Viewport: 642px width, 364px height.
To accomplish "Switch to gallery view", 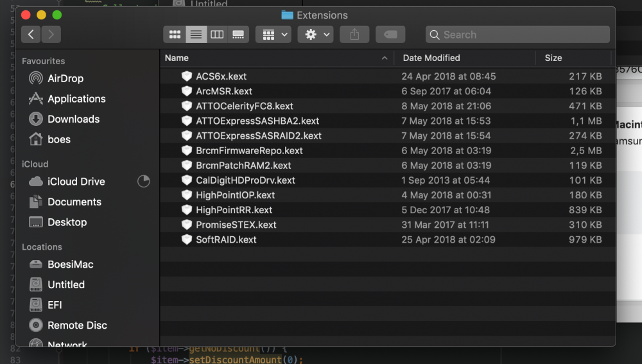I will 238,35.
